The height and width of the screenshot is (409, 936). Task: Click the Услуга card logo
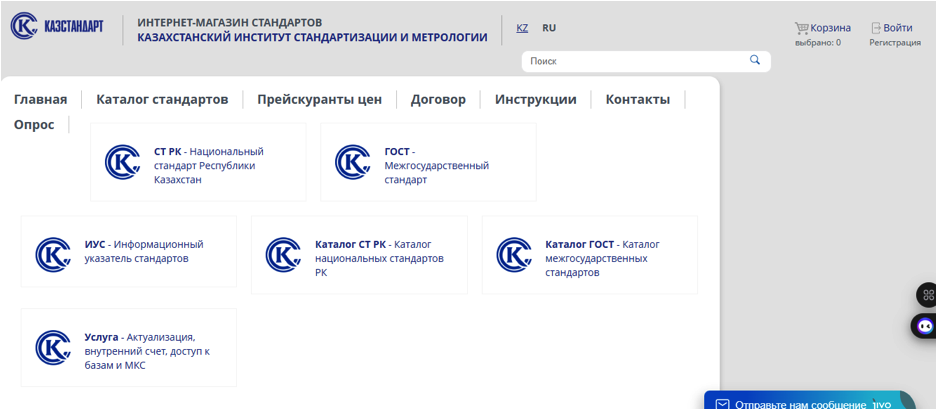tap(53, 348)
